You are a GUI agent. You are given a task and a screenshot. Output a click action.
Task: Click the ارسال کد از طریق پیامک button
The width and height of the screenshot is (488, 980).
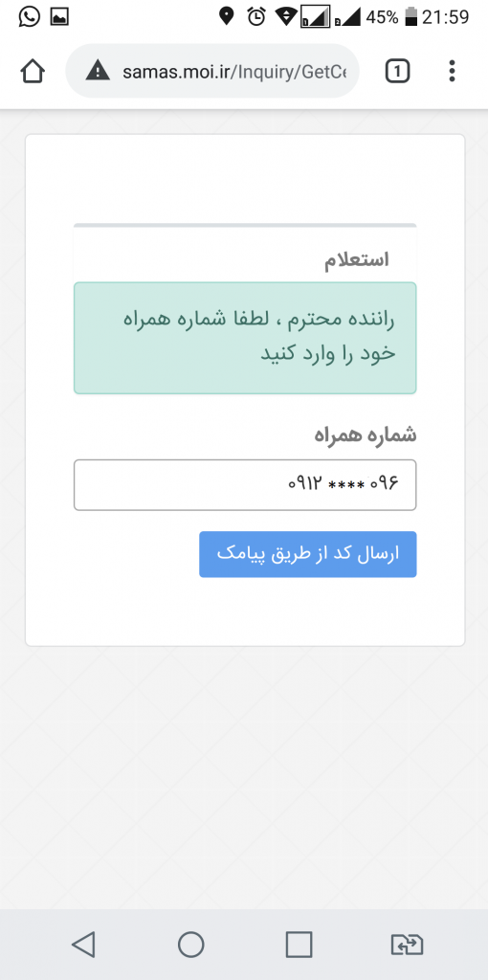click(308, 554)
